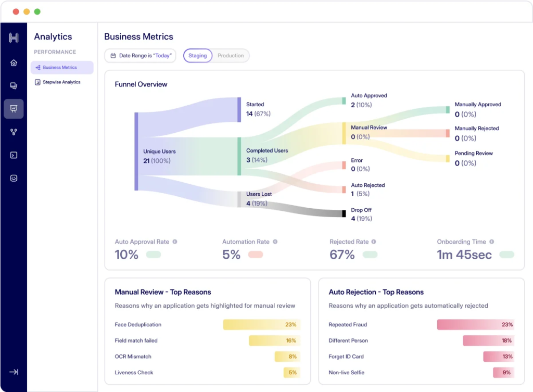Switch environment to Production

231,55
